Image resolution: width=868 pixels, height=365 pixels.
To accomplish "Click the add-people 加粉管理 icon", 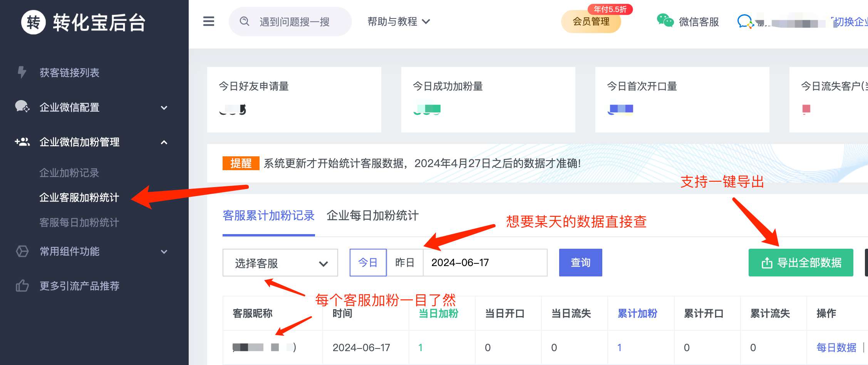I will point(22,142).
